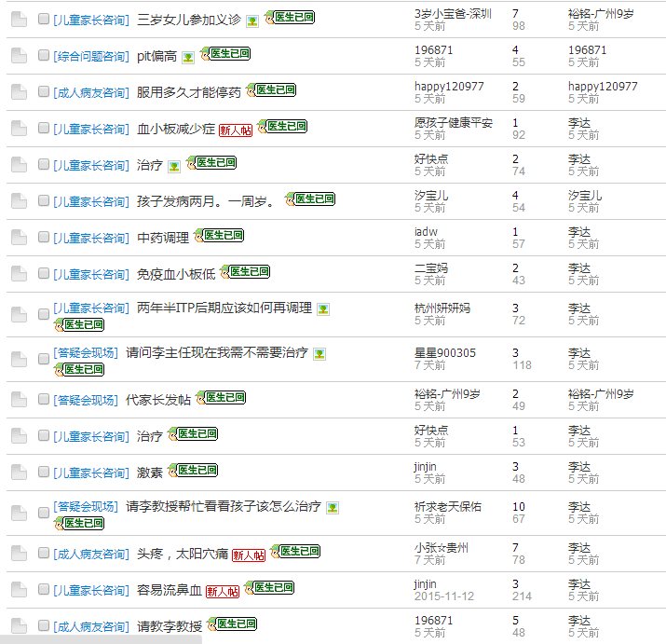Open author profile 星星900305
The image size is (666, 644).
coord(445,353)
